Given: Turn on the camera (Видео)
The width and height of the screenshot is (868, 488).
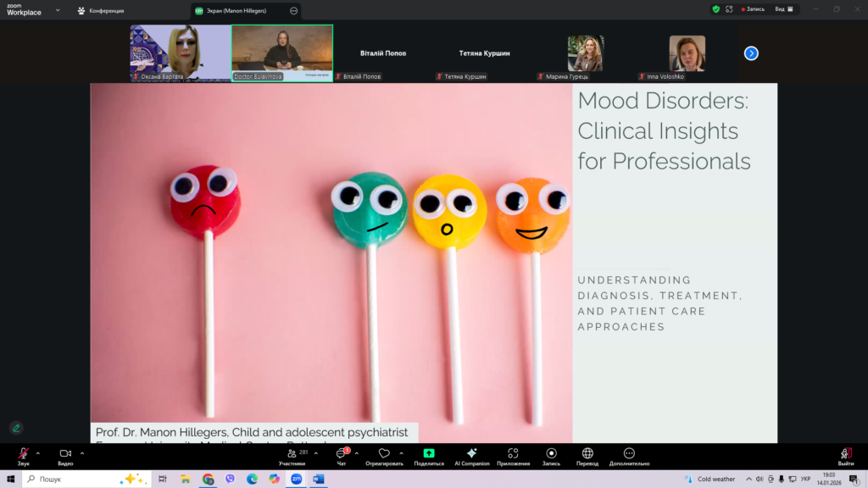Looking at the screenshot, I should pyautogui.click(x=65, y=454).
